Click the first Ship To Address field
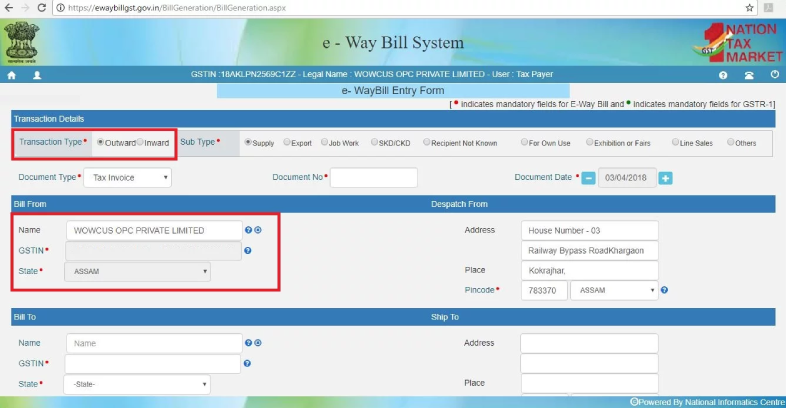Viewport: 786px width, 408px height. [590, 343]
